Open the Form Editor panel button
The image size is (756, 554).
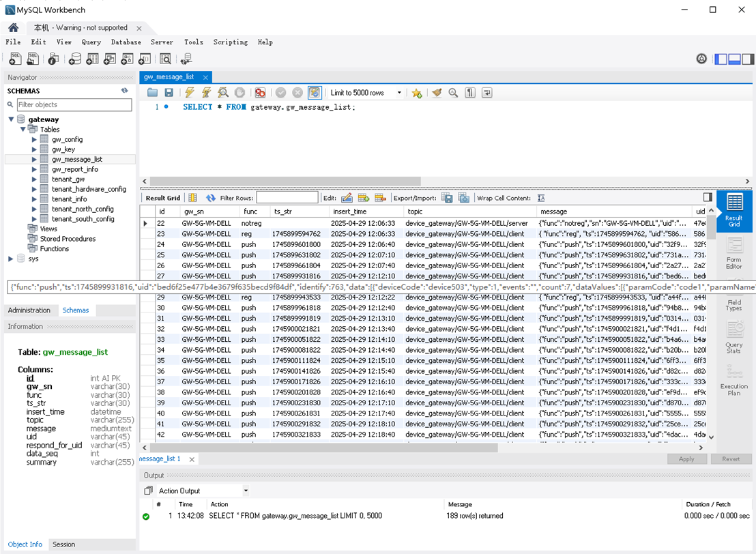pos(733,253)
